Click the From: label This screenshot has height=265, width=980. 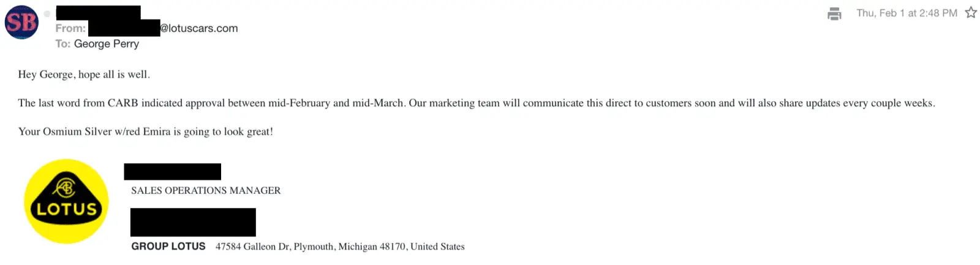point(70,28)
